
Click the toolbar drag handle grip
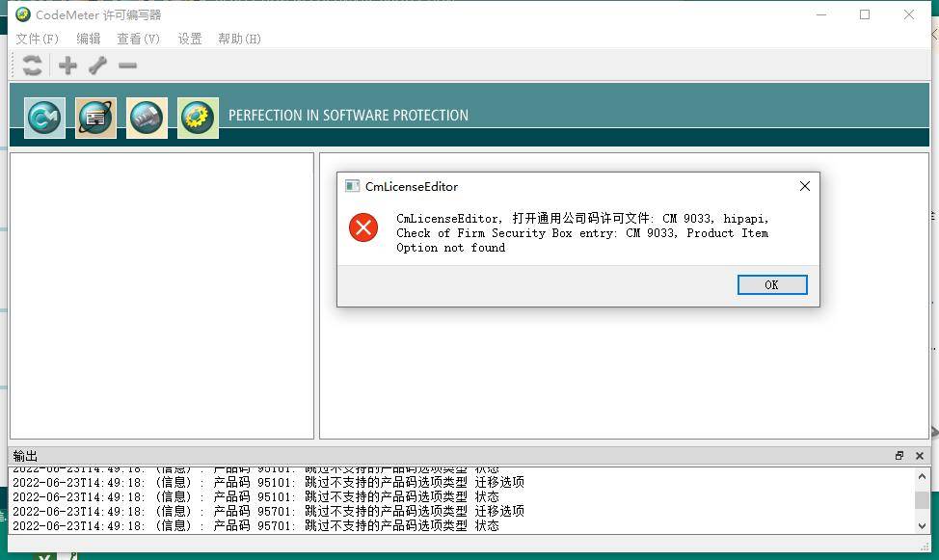coord(13,66)
